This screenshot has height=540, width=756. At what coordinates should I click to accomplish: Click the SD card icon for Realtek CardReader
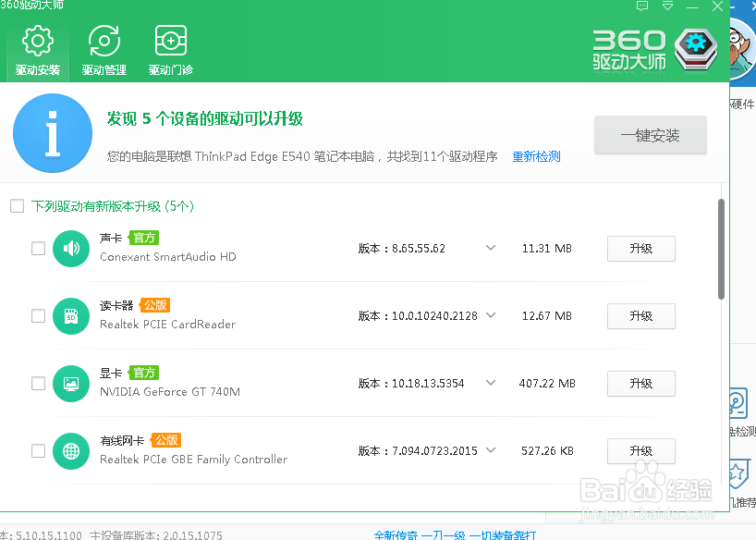click(71, 315)
